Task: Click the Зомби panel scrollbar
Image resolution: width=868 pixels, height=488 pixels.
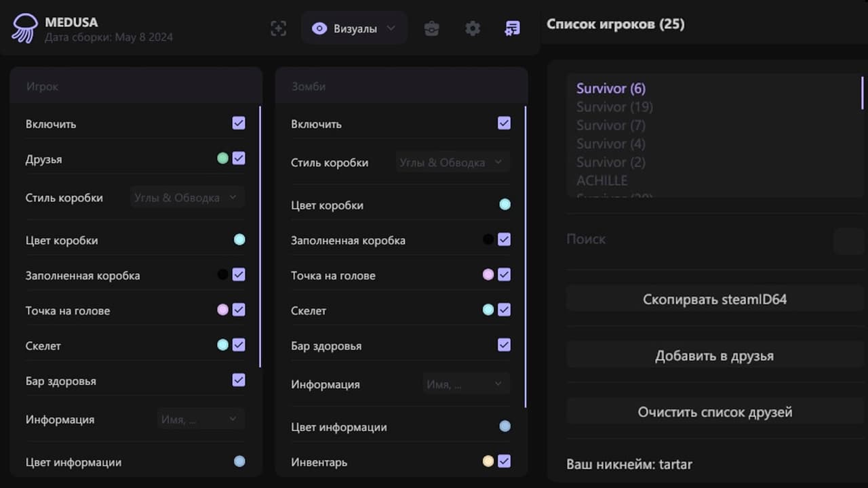Action: point(525,257)
